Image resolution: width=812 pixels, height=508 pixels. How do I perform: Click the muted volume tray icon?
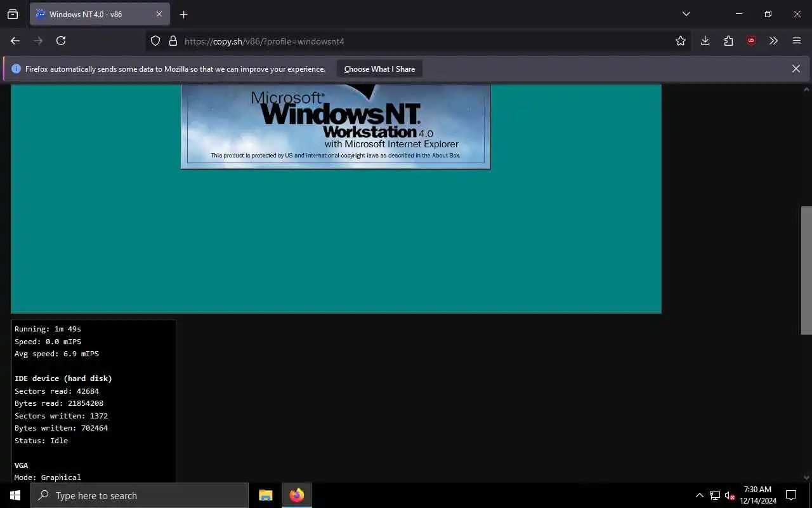[x=730, y=495]
